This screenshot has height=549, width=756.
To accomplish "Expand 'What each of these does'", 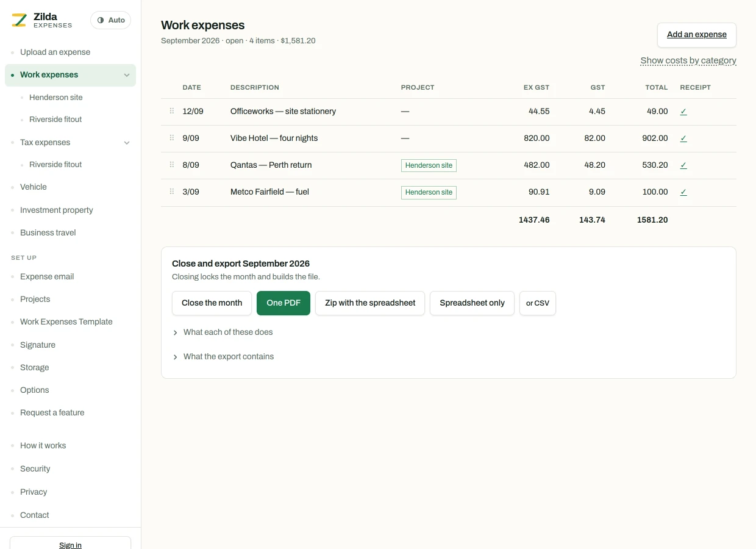I will [x=223, y=332].
